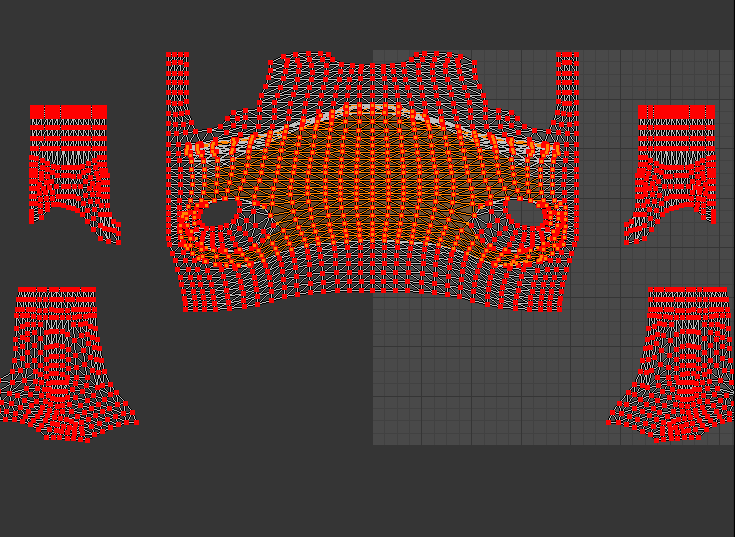Click the right oval hole in central island
735x537 pixels.
coord(524,214)
